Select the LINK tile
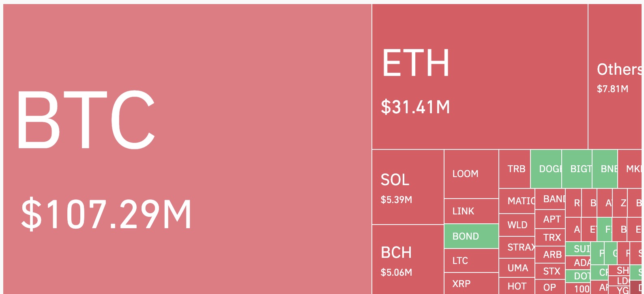Image resolution: width=644 pixels, height=294 pixels. (x=471, y=211)
